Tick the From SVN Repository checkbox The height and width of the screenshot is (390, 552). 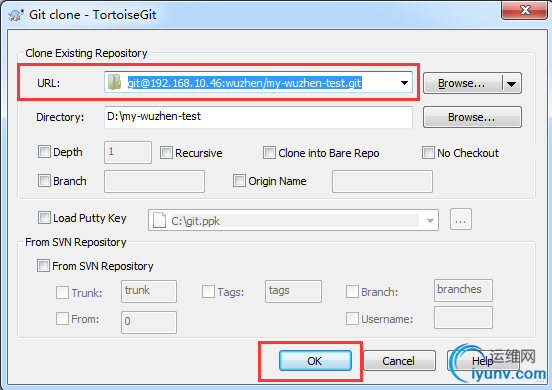pyautogui.click(x=43, y=265)
